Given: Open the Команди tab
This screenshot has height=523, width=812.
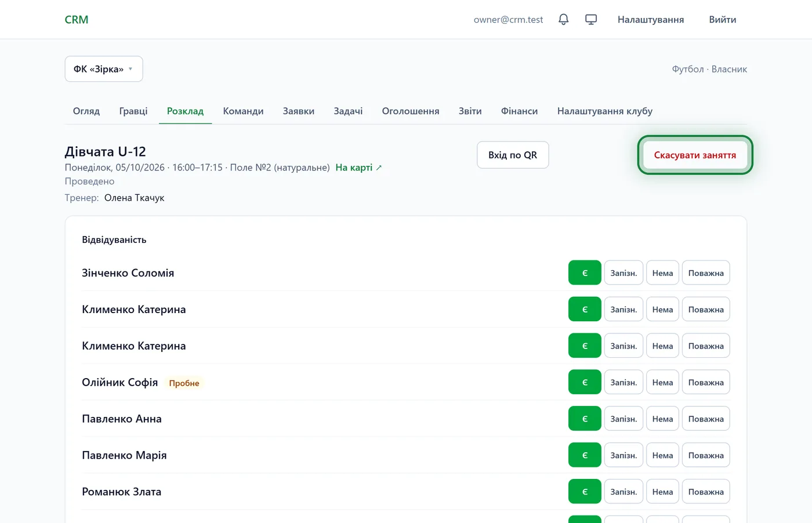Looking at the screenshot, I should 243,111.
